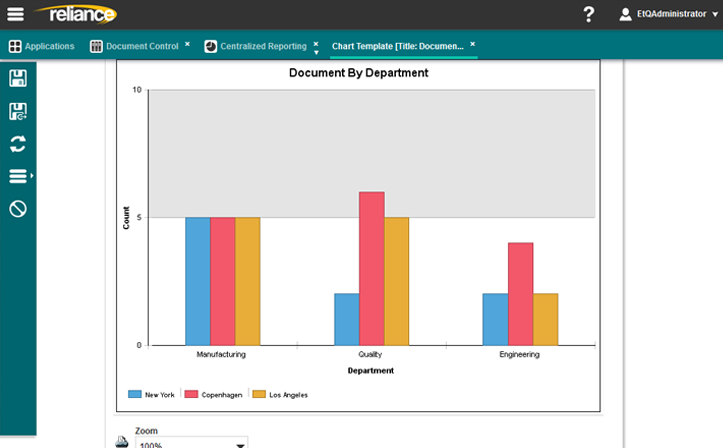This screenshot has height=448, width=723.
Task: Open the EtQAdministrator user dropdown
Action: (670, 14)
